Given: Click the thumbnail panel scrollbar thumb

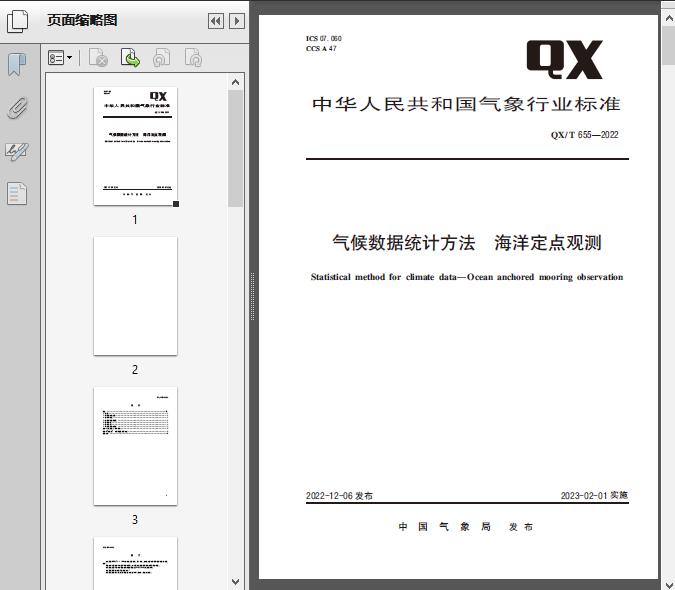Looking at the screenshot, I should pos(235,148).
